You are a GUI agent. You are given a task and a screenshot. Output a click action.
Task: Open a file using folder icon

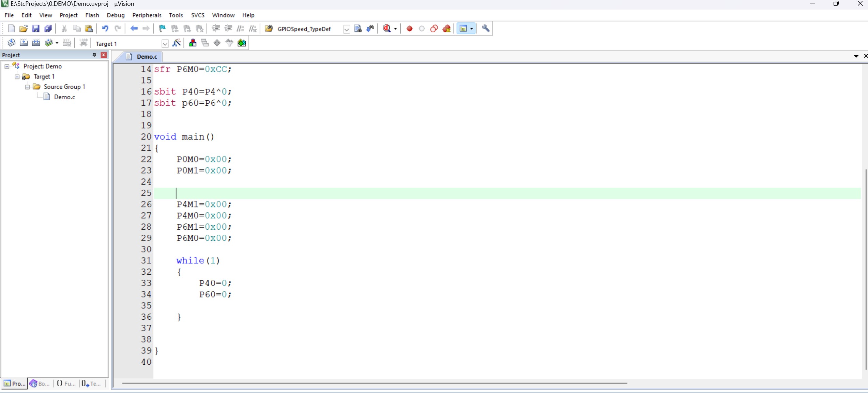click(23, 29)
